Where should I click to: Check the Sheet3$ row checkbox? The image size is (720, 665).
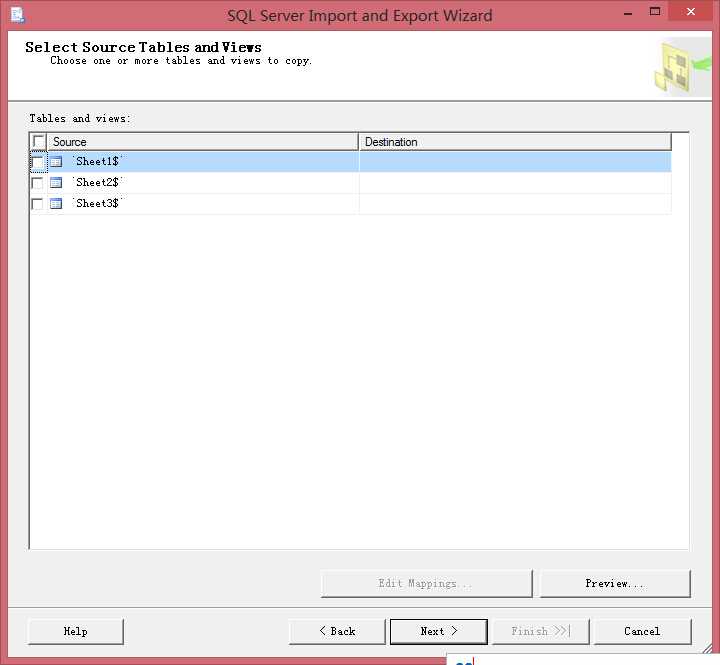click(x=38, y=203)
